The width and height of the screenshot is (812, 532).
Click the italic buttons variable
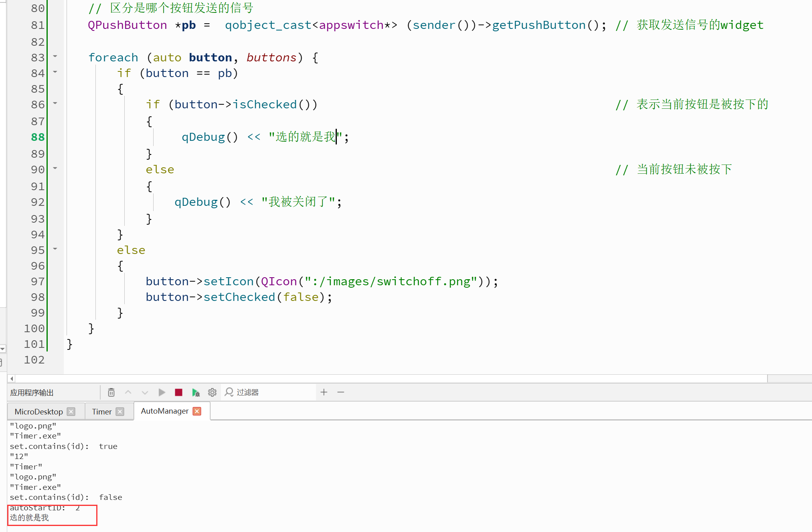coord(271,58)
